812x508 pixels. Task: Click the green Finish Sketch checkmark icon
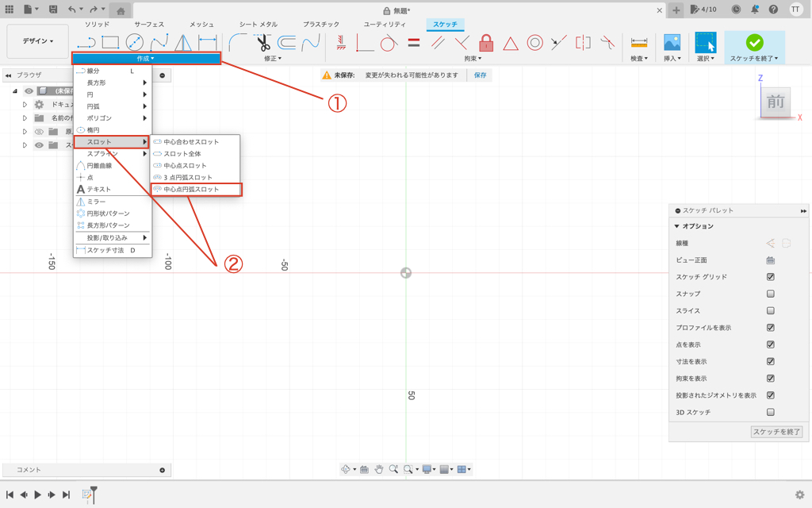(x=755, y=43)
